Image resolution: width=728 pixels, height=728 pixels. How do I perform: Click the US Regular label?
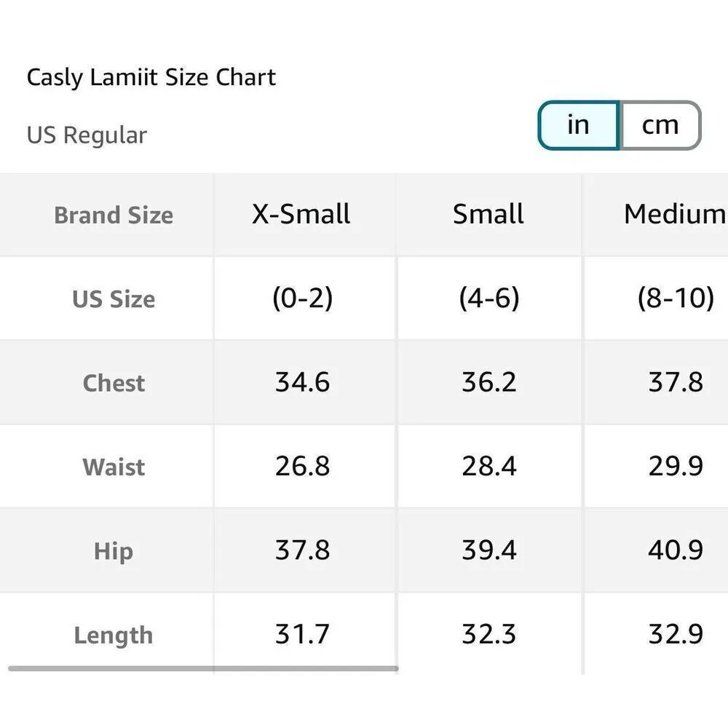click(x=87, y=135)
